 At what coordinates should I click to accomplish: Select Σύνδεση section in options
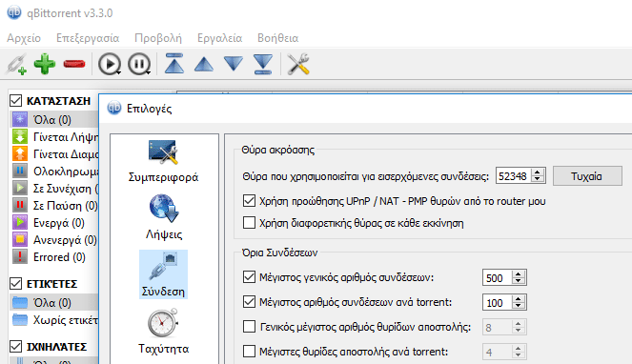point(163,274)
